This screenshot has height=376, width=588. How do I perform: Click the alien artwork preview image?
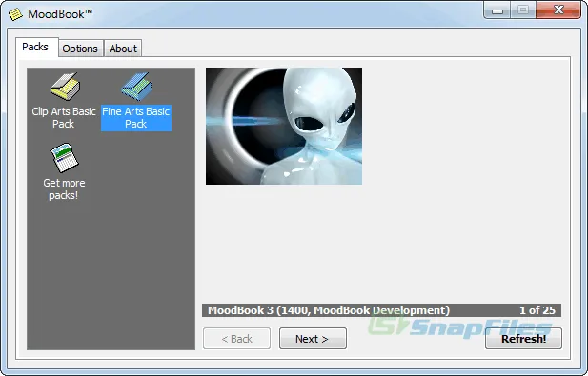(284, 126)
